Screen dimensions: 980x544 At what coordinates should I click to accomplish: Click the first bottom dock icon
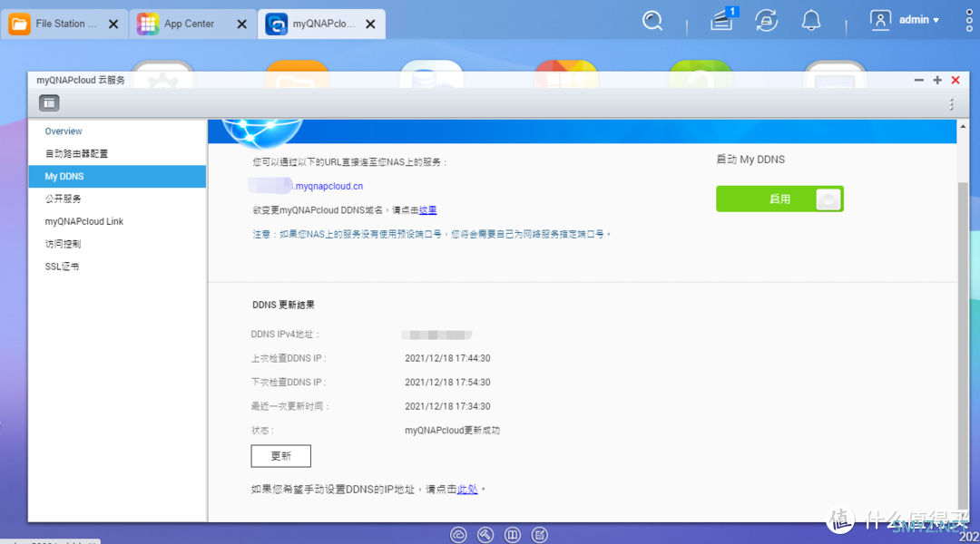coord(458,535)
